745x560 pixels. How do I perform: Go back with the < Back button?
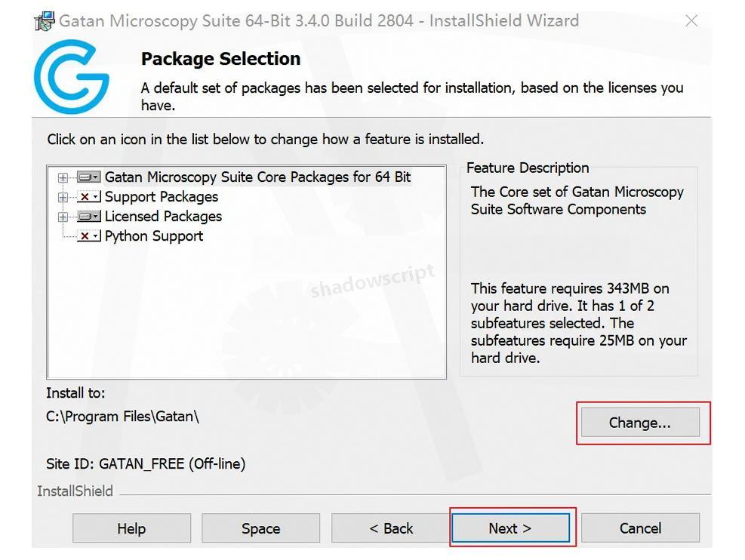391,528
